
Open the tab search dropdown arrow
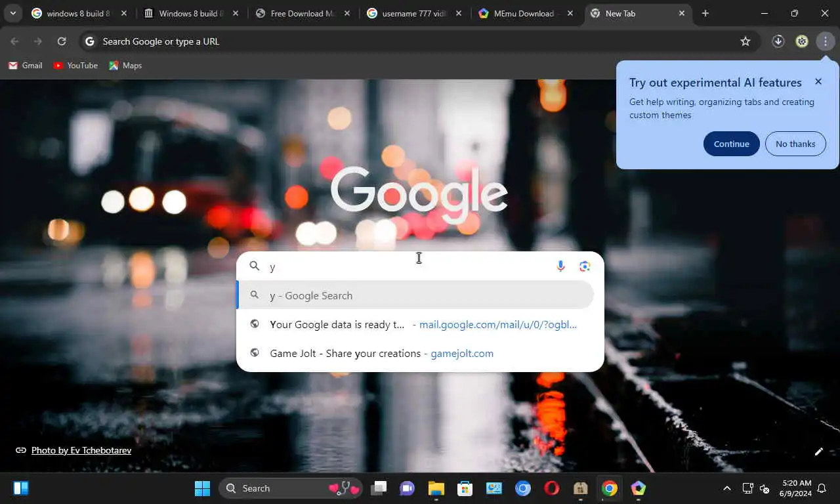click(12, 13)
